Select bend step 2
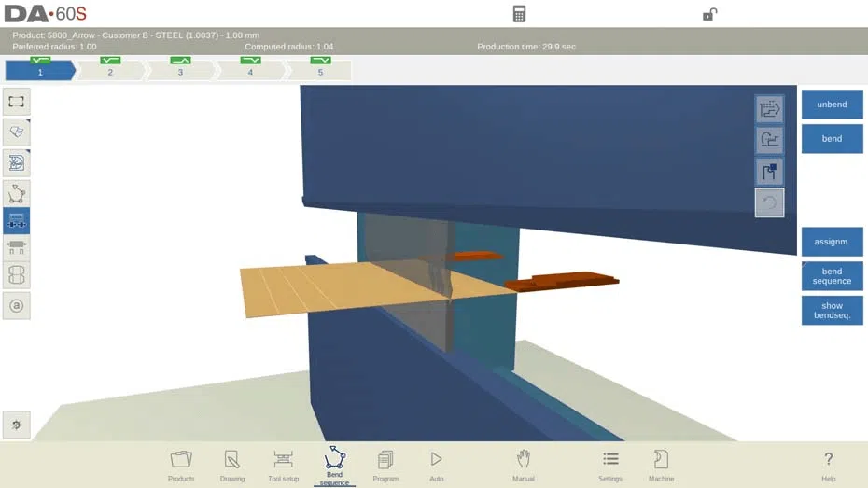 110,69
